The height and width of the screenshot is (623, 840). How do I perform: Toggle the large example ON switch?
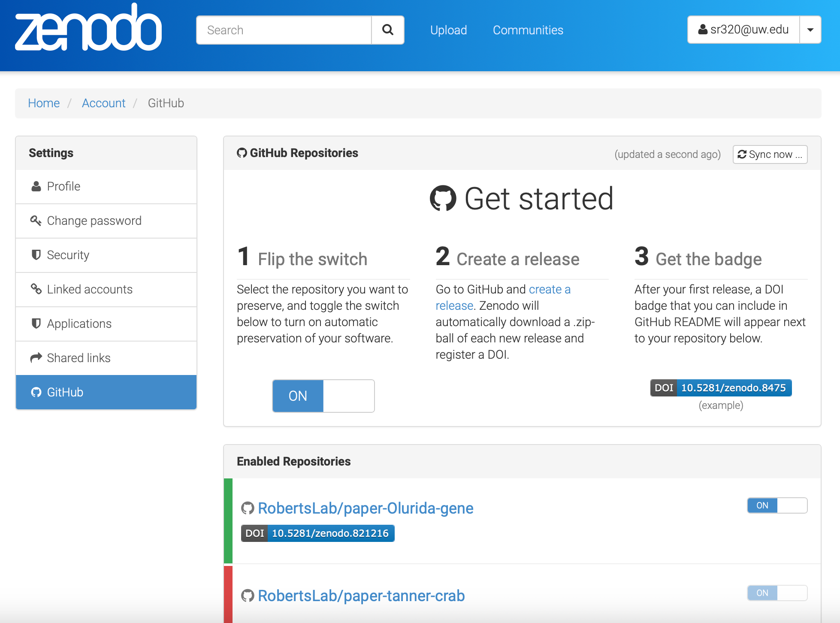[x=323, y=396]
